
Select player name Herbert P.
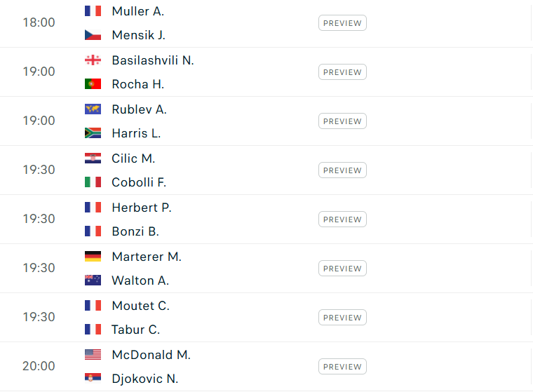point(142,208)
